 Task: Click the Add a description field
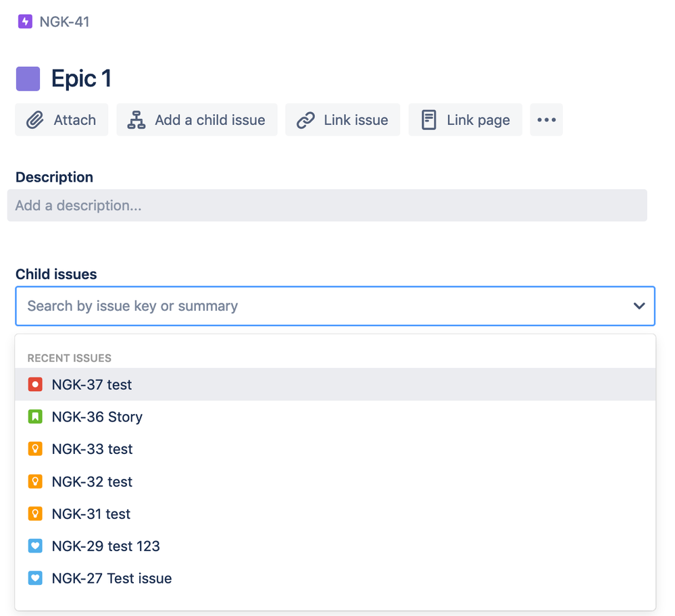[x=327, y=205]
